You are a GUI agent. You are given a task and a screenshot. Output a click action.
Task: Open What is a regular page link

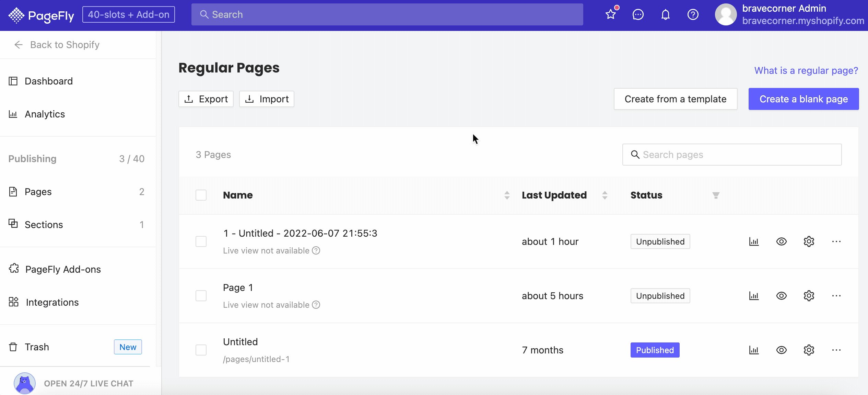pyautogui.click(x=806, y=70)
